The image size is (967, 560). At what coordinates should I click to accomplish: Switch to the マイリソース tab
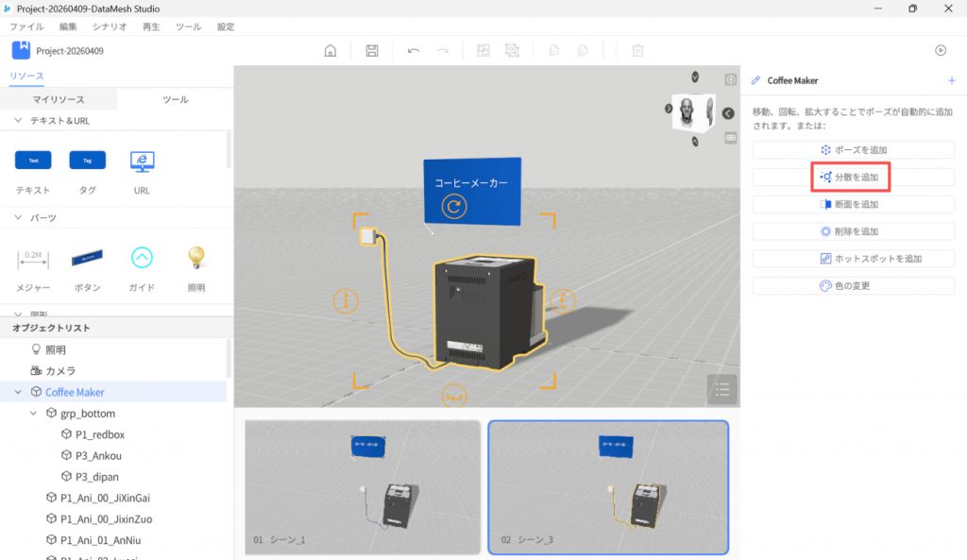coord(59,99)
